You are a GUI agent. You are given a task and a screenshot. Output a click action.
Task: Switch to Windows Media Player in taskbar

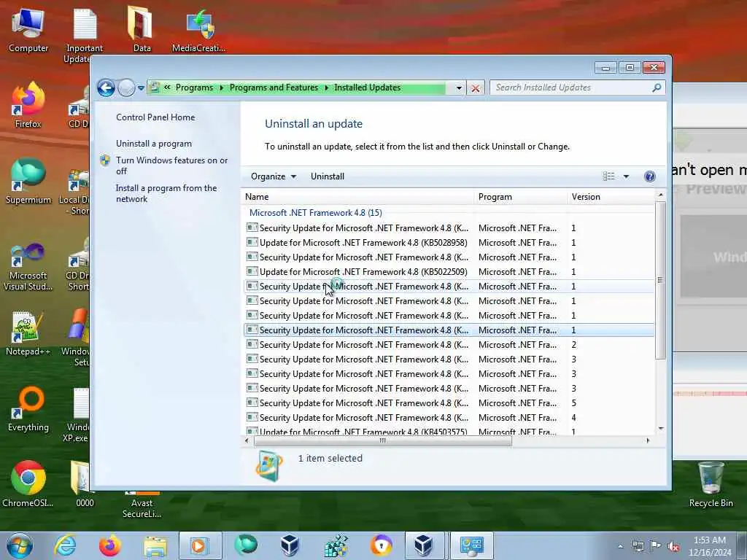click(200, 545)
